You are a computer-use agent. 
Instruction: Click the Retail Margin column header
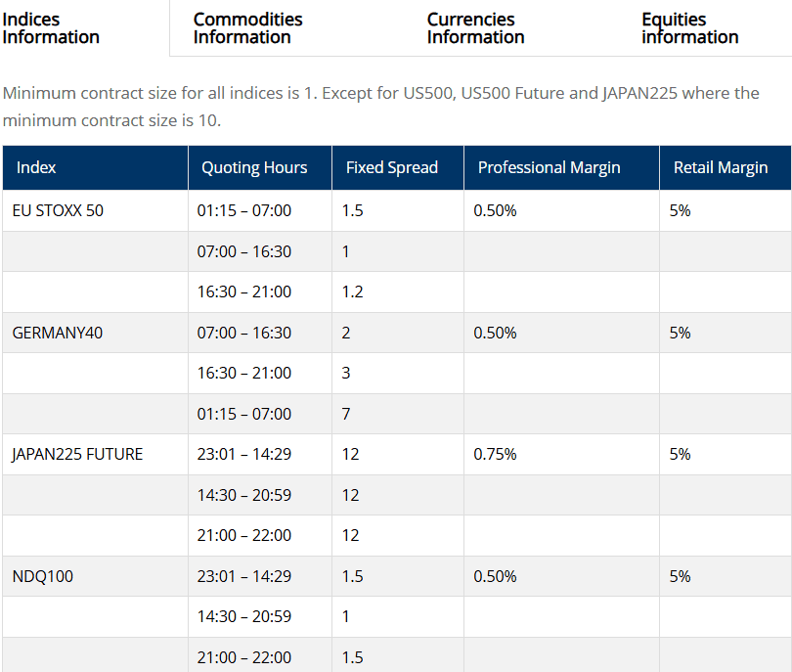coord(723,167)
